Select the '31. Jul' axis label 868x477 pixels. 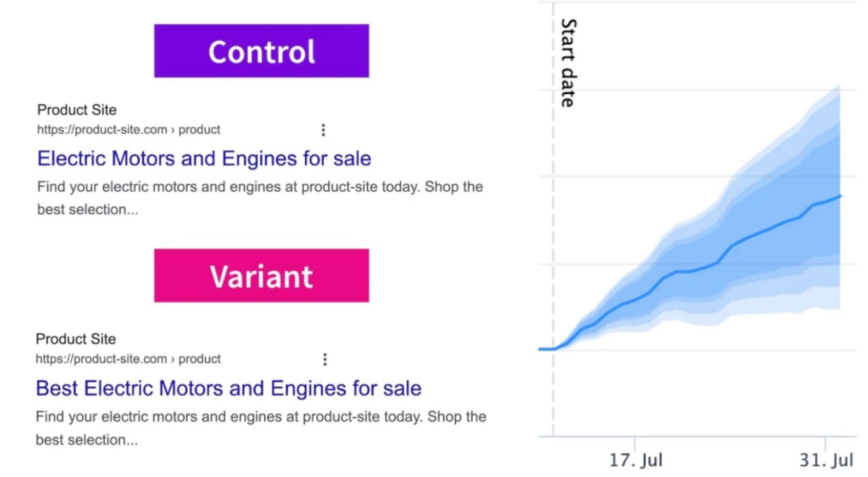click(x=826, y=461)
